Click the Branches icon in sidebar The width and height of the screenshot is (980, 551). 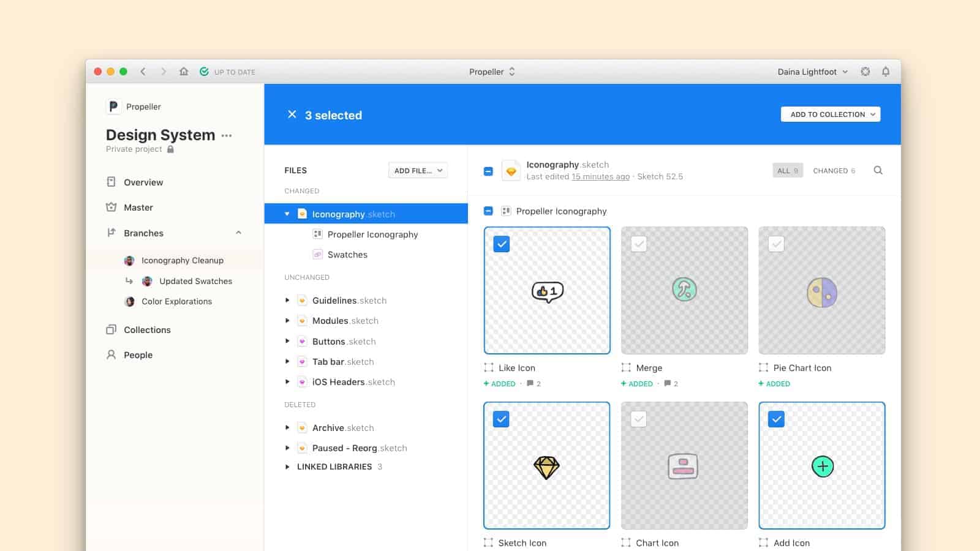111,233
